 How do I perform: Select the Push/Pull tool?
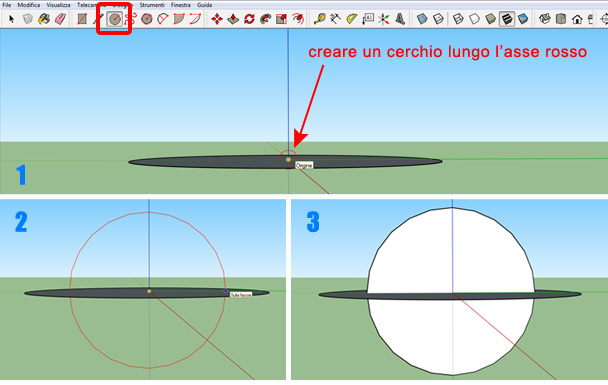(x=233, y=19)
